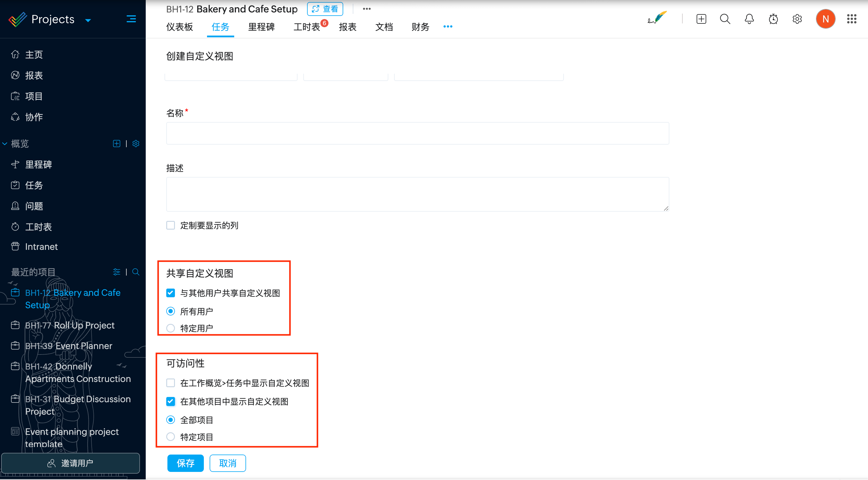Screen dimensions: 868x480
Task: Click the quick add plus icon
Action: (x=701, y=19)
